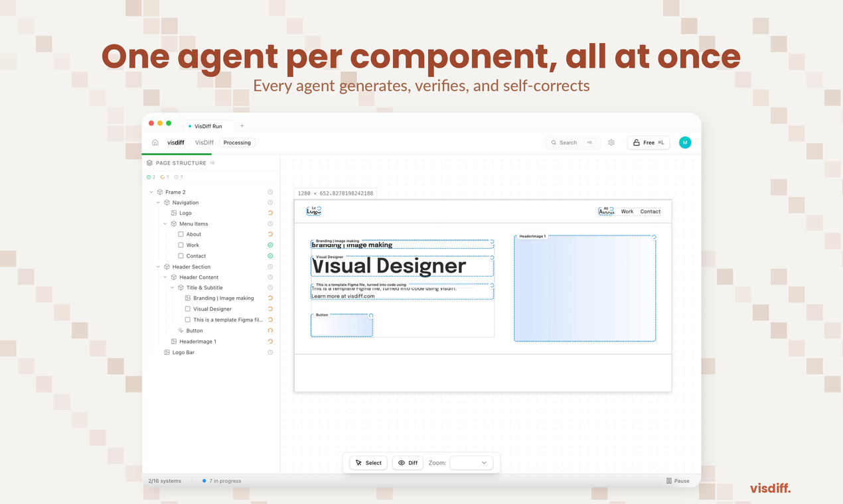843x504 pixels.
Task: Filter by pending clock count 7
Action: click(179, 177)
